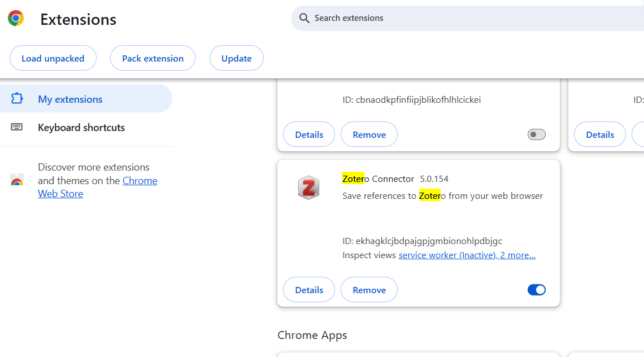Click the Zotero Connector Z icon
Image resolution: width=644 pixels, height=357 pixels.
pos(308,188)
